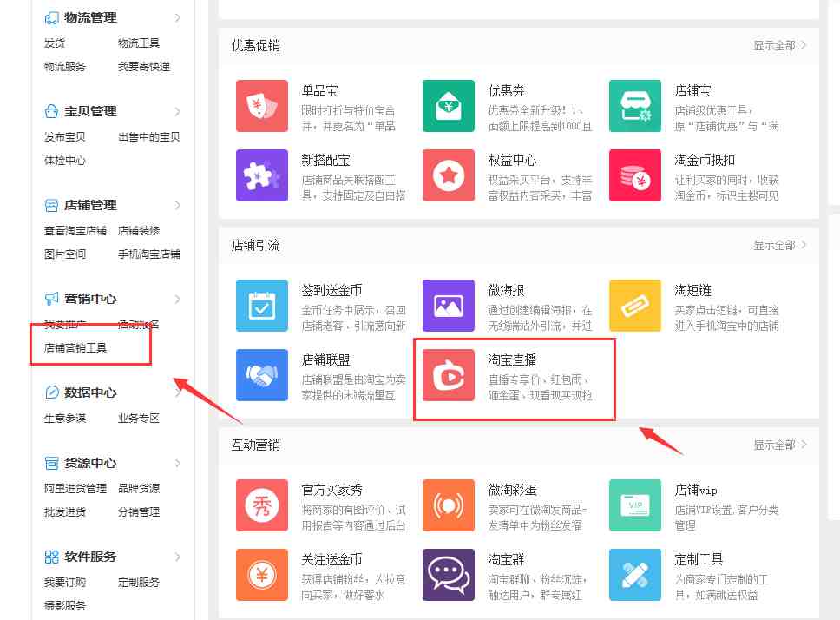This screenshot has height=620, width=840.
Task: Open the 权益中心 star icon
Action: [449, 175]
